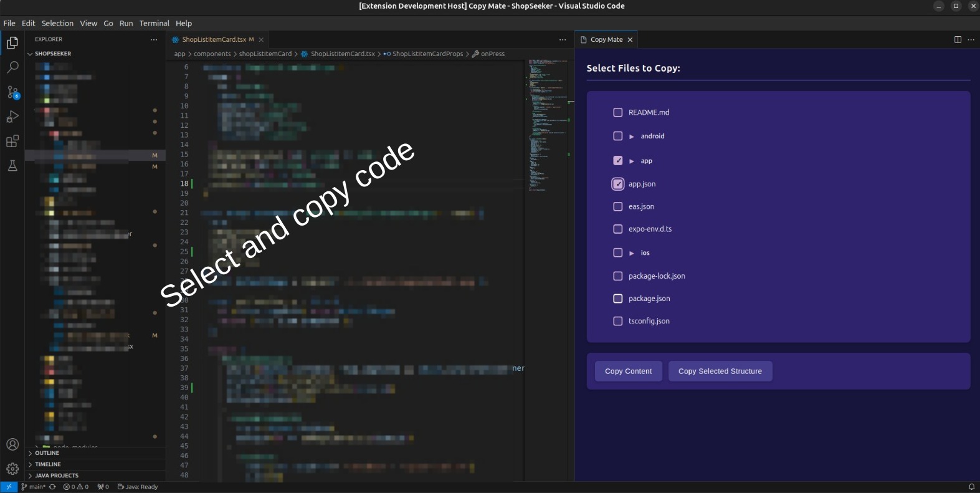
Task: Click onPress in breadcrumb
Action: click(x=488, y=54)
